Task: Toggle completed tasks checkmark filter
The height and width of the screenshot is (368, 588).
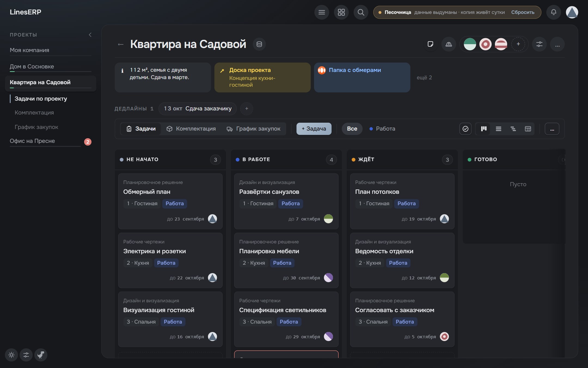Action: click(465, 129)
